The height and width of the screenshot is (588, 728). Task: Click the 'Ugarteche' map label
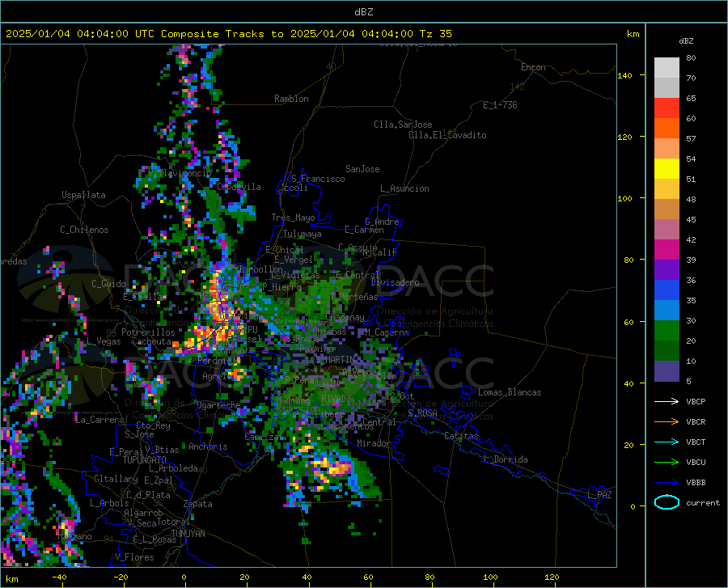(x=218, y=405)
